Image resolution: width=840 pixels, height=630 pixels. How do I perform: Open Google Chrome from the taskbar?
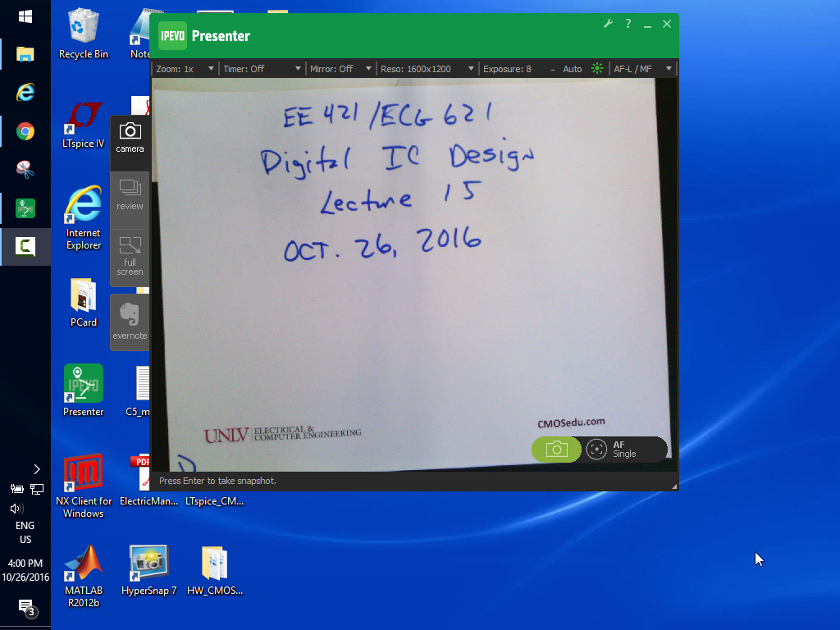(25, 131)
